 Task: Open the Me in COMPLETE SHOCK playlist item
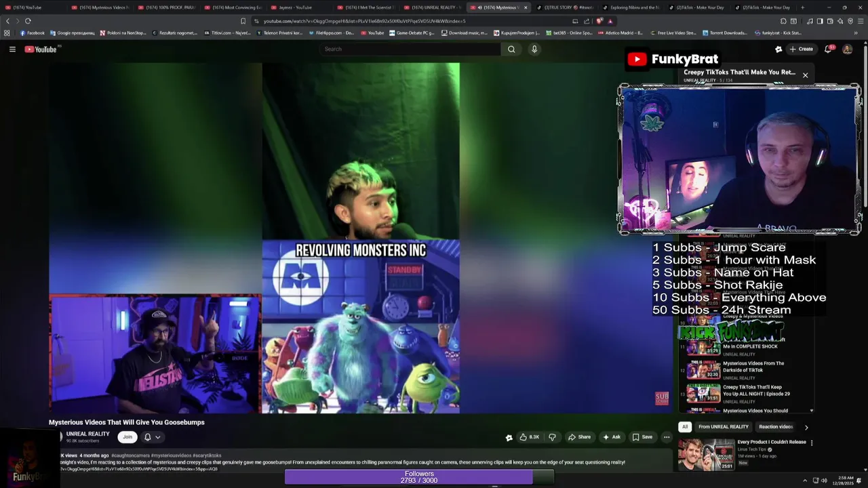coord(746,348)
